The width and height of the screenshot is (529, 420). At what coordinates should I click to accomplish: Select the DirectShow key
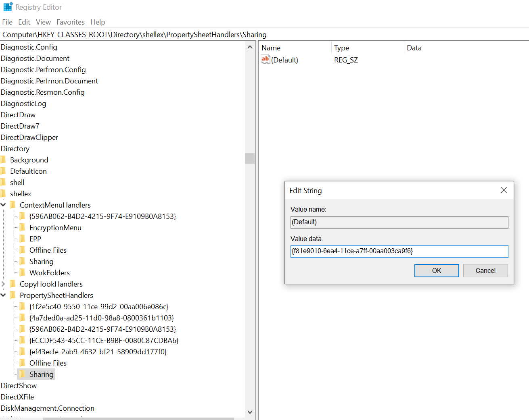point(19,386)
